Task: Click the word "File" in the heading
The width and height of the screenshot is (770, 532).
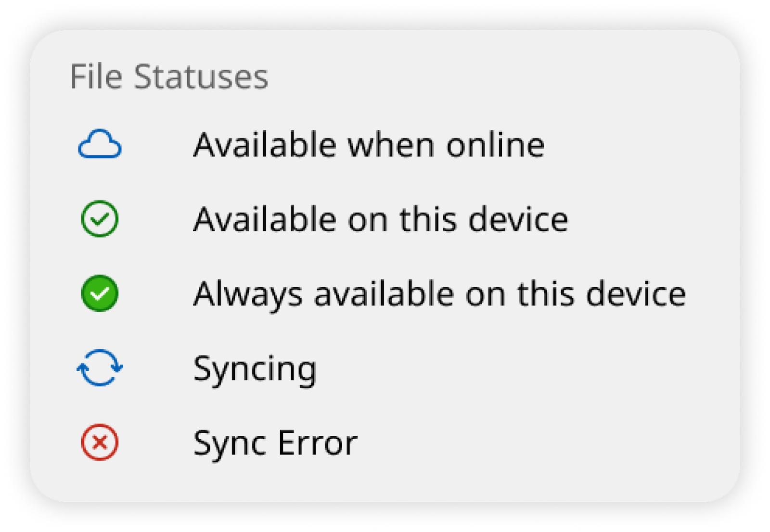Action: tap(96, 76)
